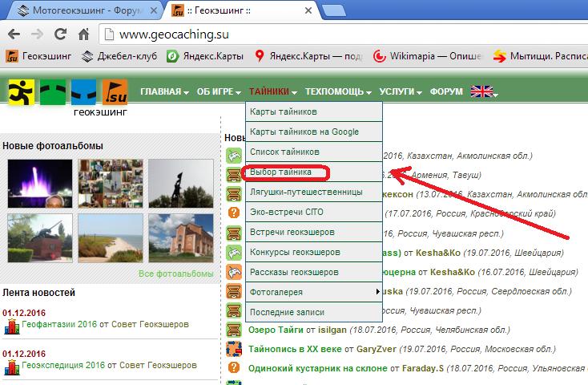Open a new browser tab
The image size is (588, 385).
pyautogui.click(x=333, y=10)
